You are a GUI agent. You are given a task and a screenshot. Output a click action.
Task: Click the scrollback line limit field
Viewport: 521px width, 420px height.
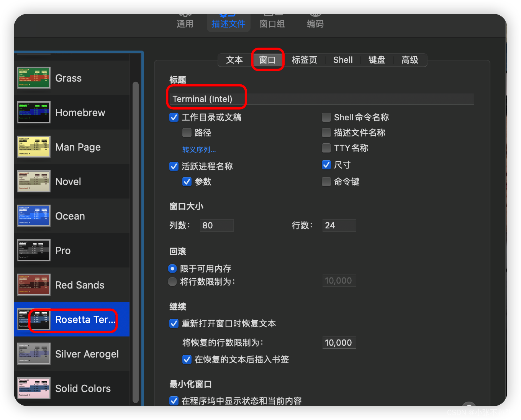click(x=339, y=281)
